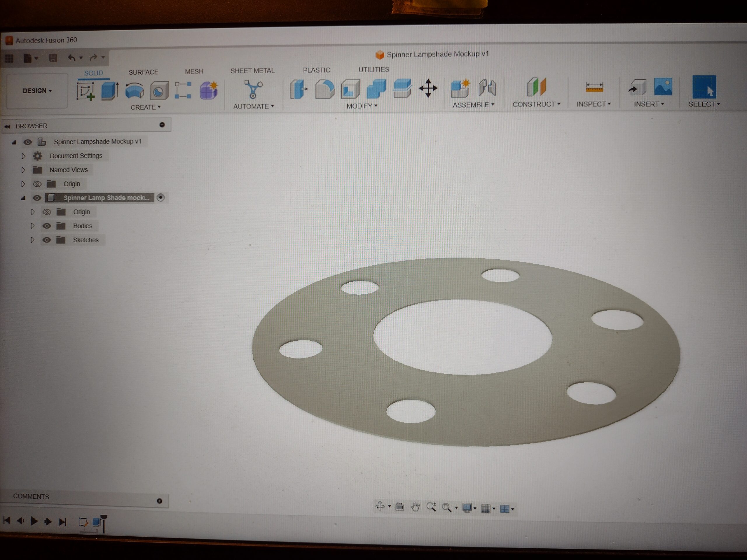Select the Extrude tool icon
The image size is (747, 560).
[109, 90]
